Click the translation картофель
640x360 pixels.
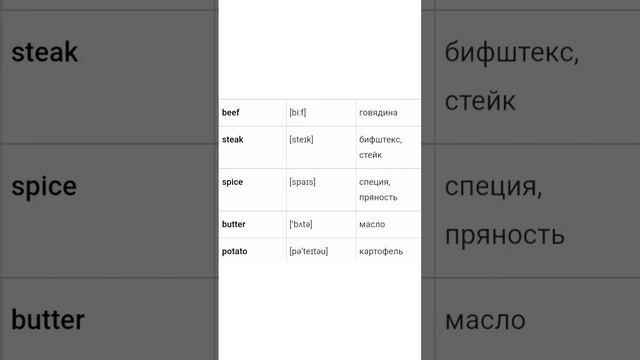381,251
